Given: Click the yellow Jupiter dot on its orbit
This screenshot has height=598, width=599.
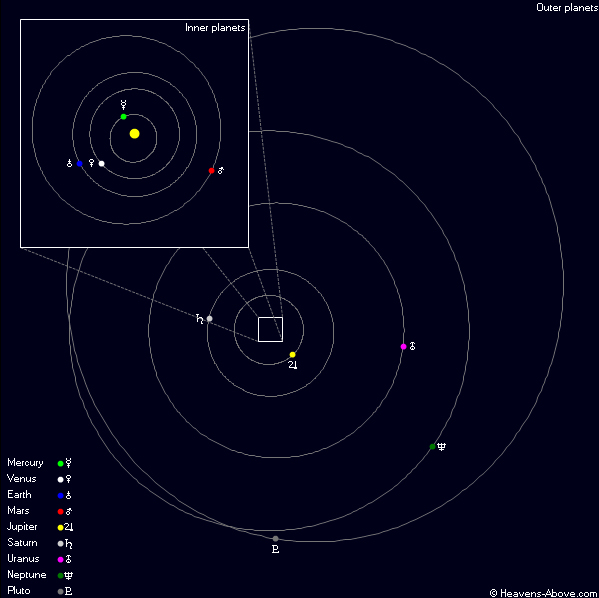Looking at the screenshot, I should [293, 355].
